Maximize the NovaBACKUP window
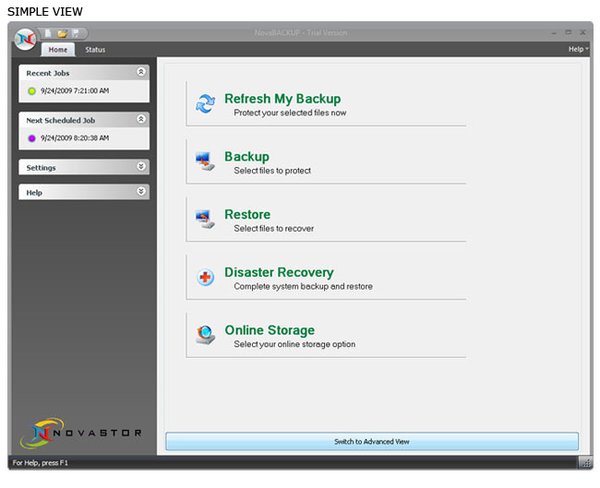Screen dimensions: 600x488 coord(568,33)
